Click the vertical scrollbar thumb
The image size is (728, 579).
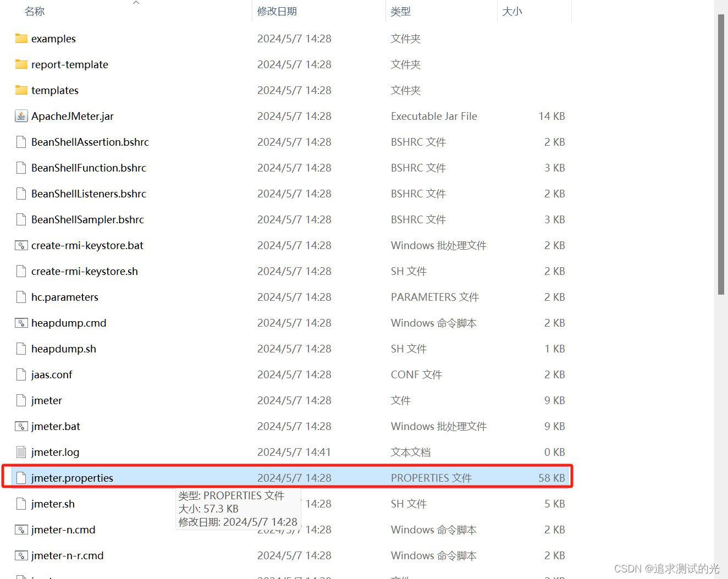(721, 154)
